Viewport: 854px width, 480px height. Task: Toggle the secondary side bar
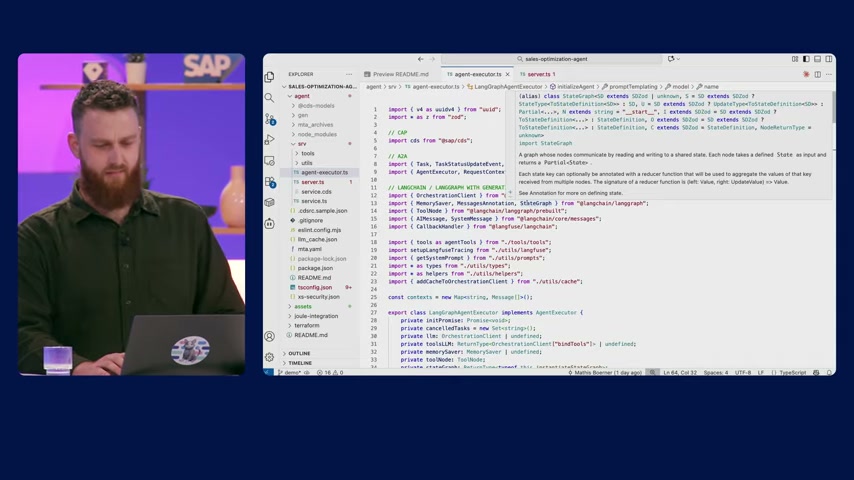[828, 59]
